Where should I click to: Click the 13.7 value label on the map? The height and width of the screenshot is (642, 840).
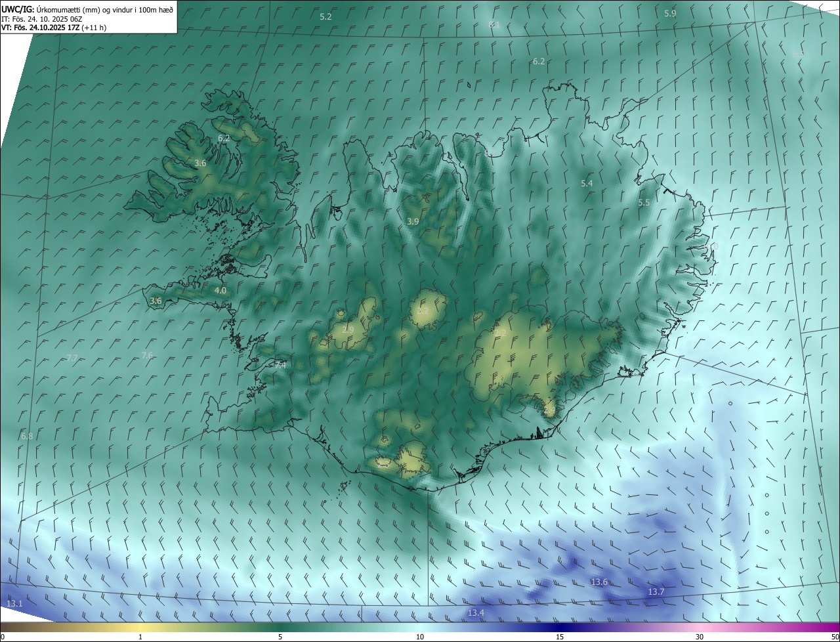(656, 592)
